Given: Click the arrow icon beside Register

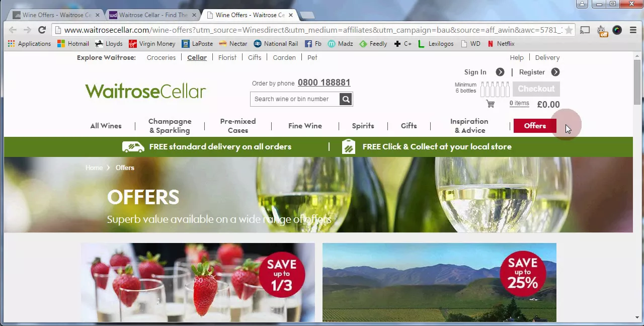Looking at the screenshot, I should click(555, 72).
